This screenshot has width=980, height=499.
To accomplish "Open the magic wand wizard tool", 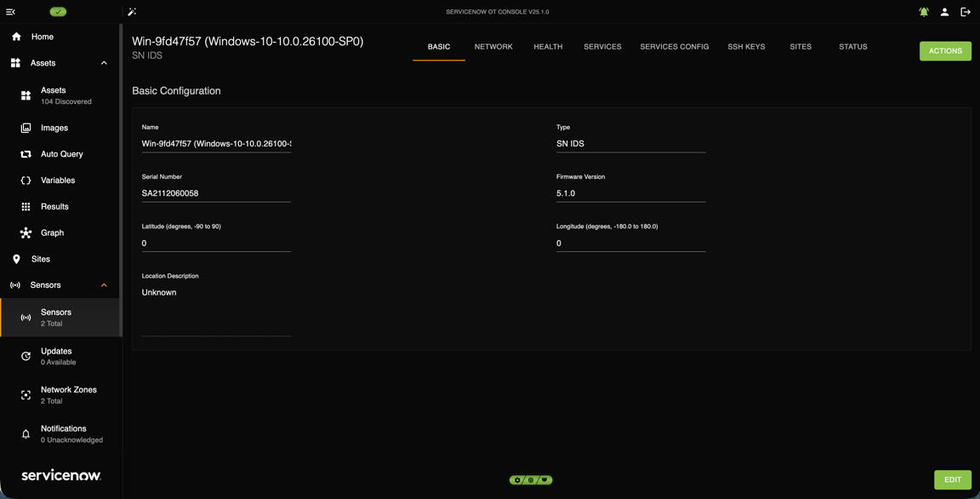I will [x=132, y=12].
